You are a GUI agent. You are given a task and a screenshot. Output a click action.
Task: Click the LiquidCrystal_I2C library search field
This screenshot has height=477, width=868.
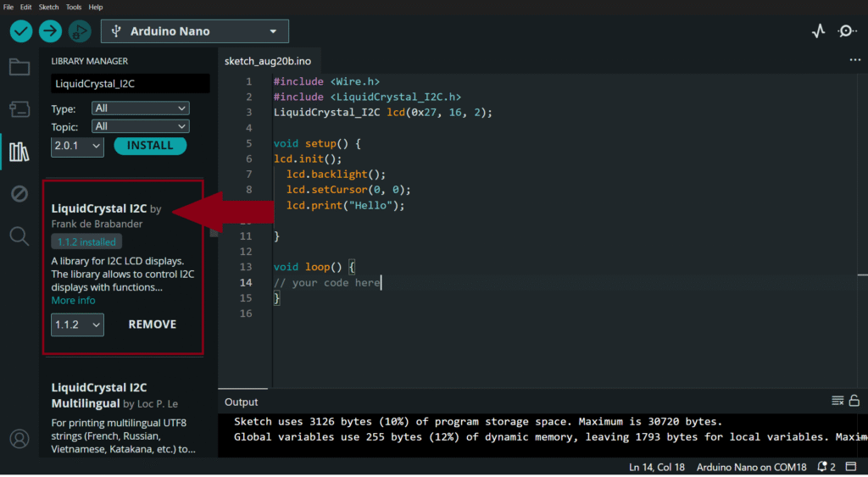[x=130, y=84]
